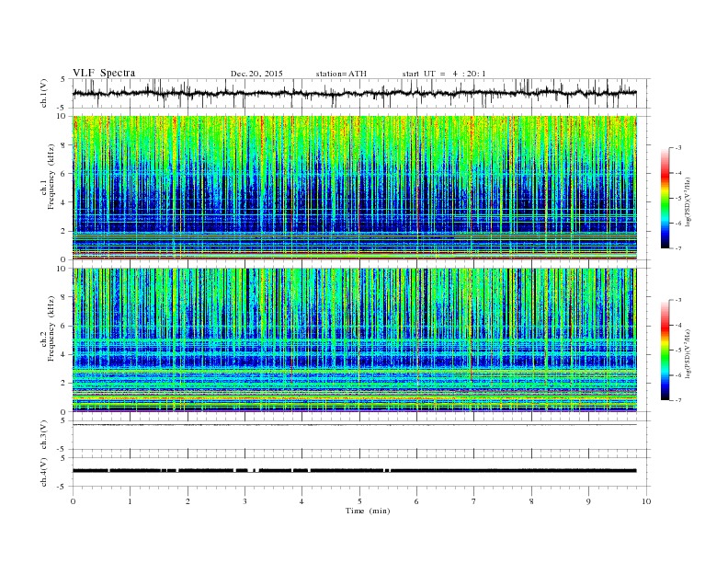Click the time axis tick label '10'

[x=646, y=501]
